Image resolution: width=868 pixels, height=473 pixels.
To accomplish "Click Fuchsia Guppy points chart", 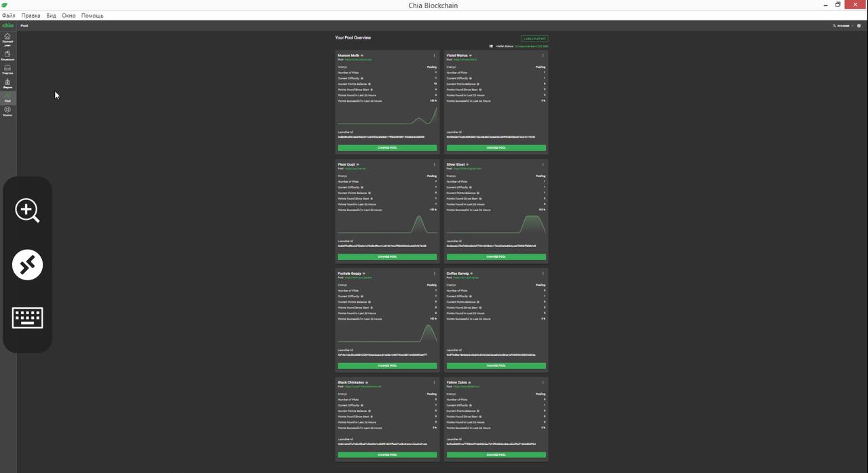I will tap(387, 333).
